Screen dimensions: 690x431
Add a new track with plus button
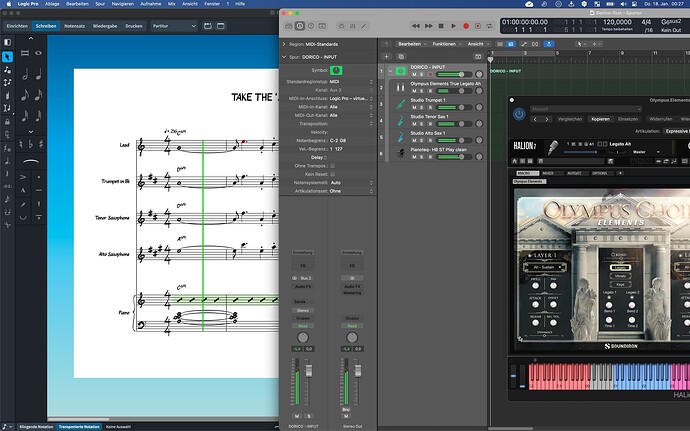click(386, 57)
